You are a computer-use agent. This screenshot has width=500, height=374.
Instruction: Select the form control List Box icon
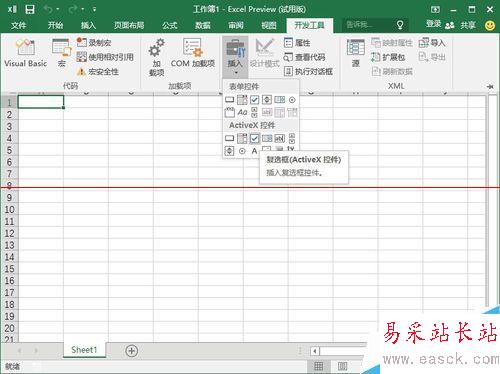pyautogui.click(x=279, y=99)
